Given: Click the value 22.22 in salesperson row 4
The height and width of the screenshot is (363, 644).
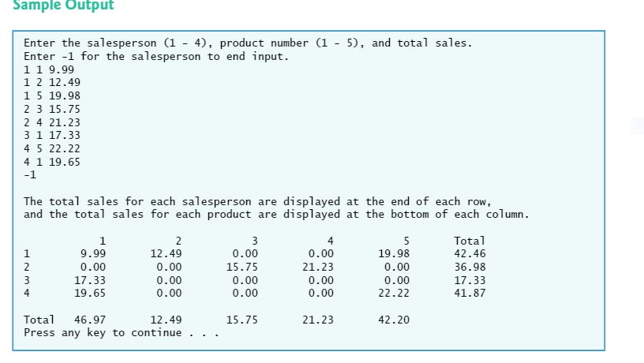Looking at the screenshot, I should click(x=394, y=294).
